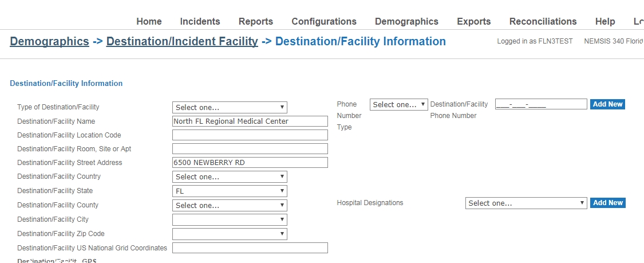Select the Phone Number Type dropdown
Image resolution: width=644 pixels, height=263 pixels.
[399, 104]
